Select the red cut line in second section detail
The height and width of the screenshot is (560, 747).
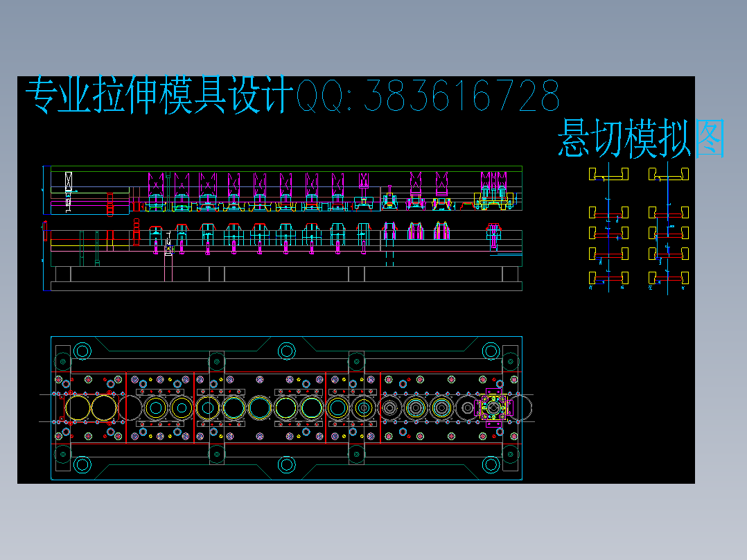pos(608,215)
